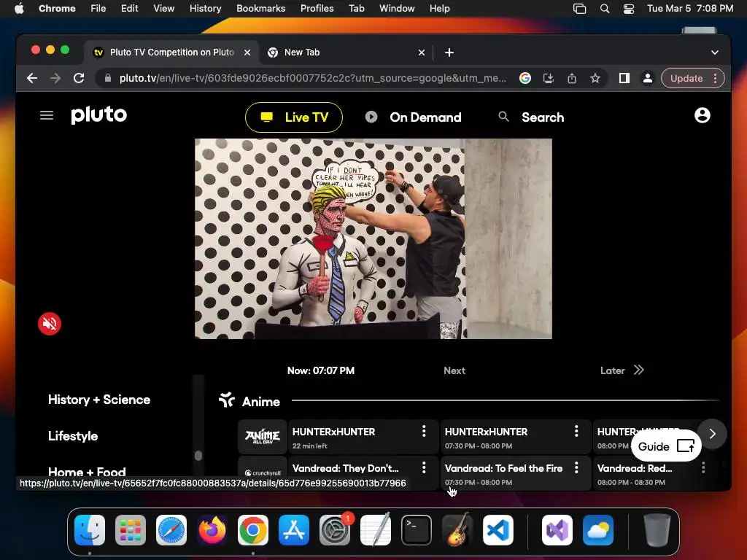This screenshot has height=560, width=747.
Task: Open options for Vandread: Red...
Action: tap(703, 467)
